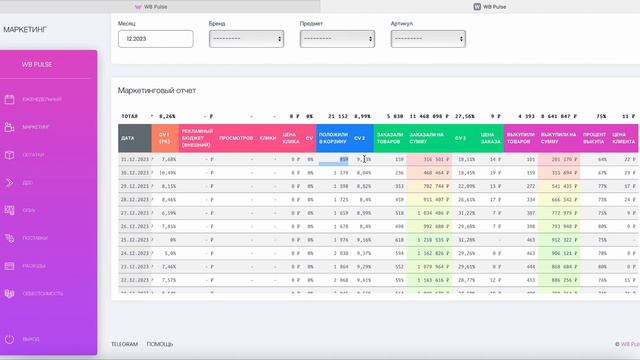
Task: Open the Расходы card icon in sidebar
Action: coord(9,266)
